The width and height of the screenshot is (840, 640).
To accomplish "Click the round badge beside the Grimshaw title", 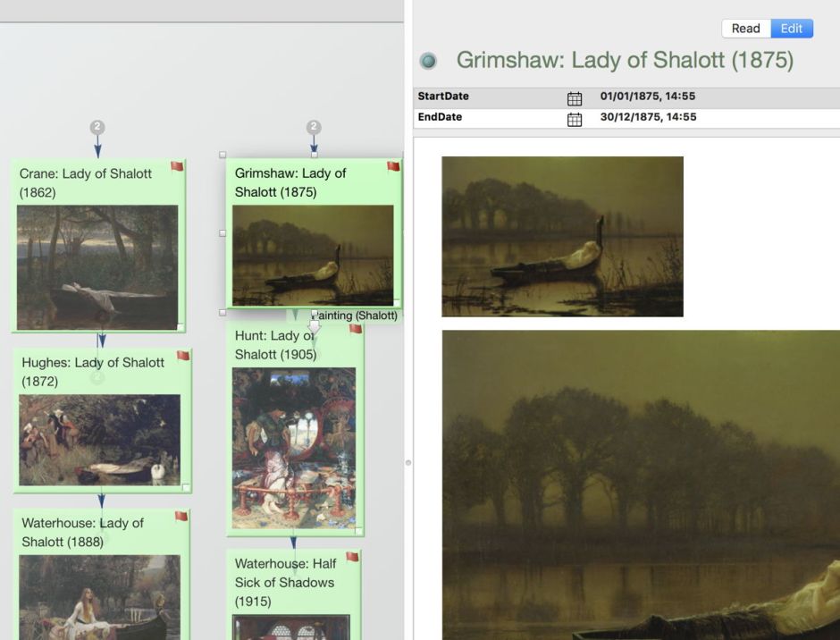I will tap(428, 61).
